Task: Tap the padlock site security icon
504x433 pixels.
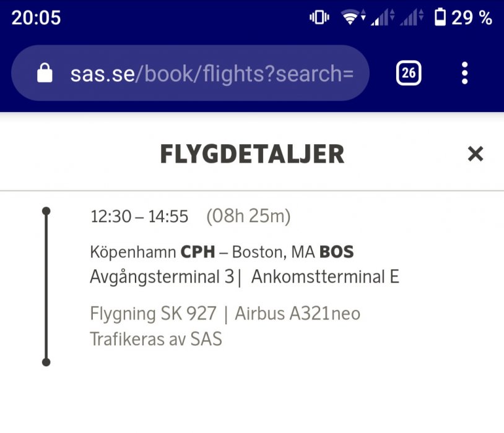Action: [45, 74]
